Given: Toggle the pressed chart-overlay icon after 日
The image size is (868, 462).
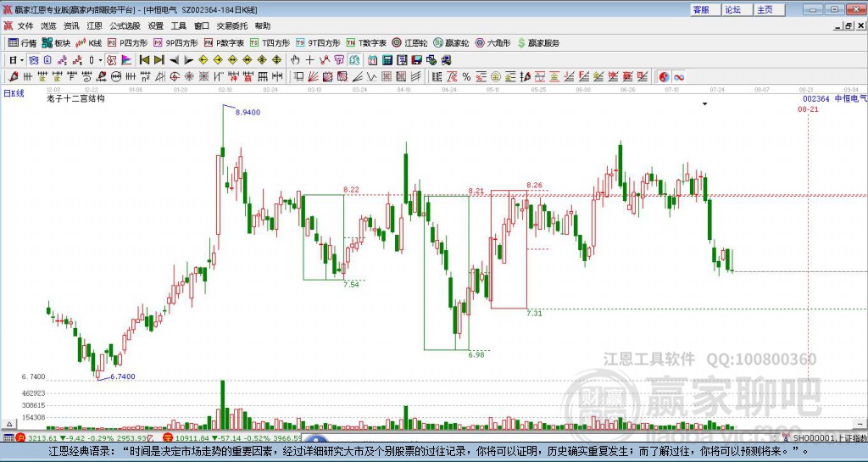Looking at the screenshot, I should click(34, 59).
